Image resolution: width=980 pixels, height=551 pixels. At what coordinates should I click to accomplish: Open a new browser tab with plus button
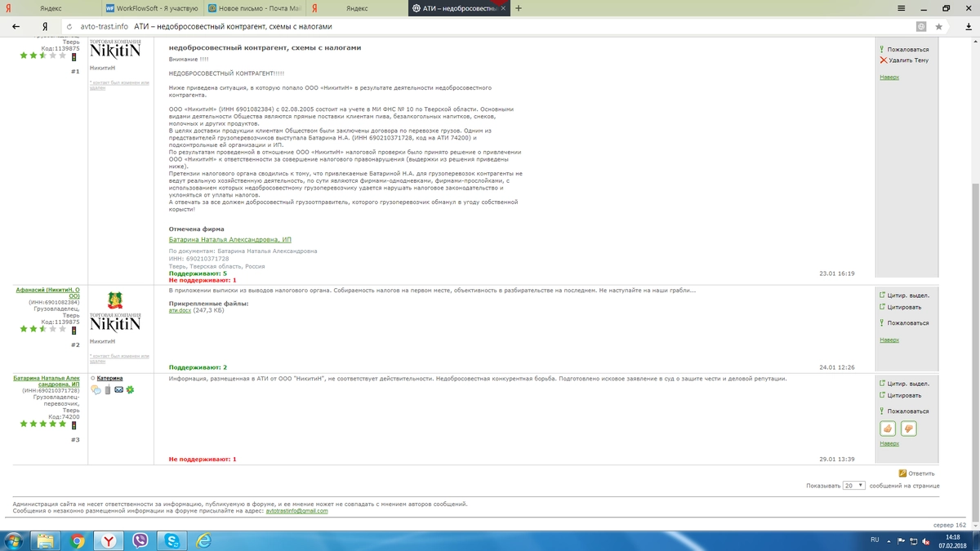click(x=519, y=8)
